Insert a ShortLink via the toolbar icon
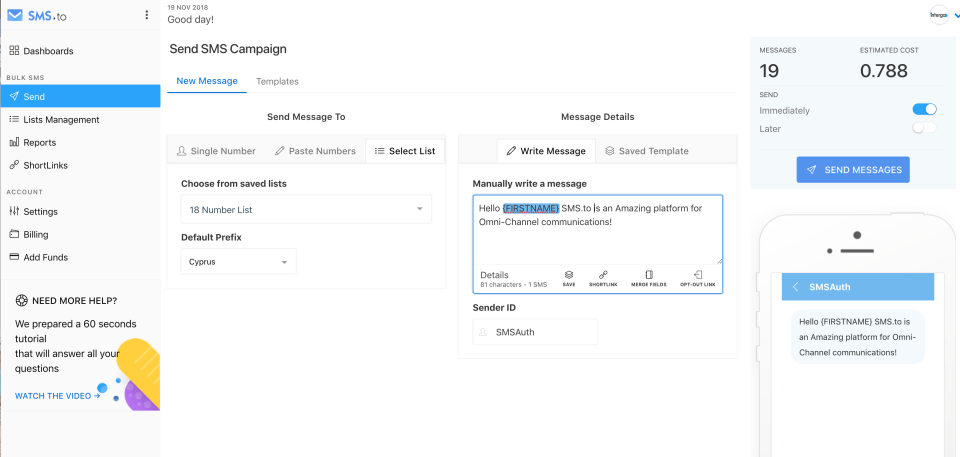960x457 pixels. (603, 276)
